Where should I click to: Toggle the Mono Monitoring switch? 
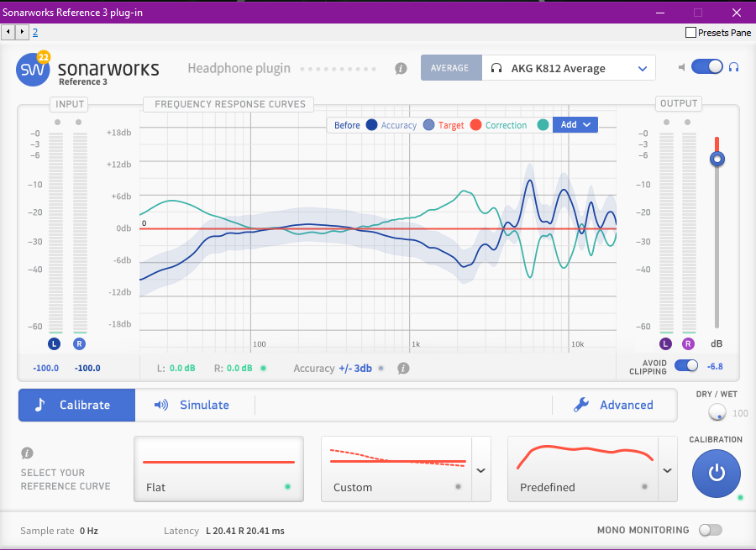[711, 530]
